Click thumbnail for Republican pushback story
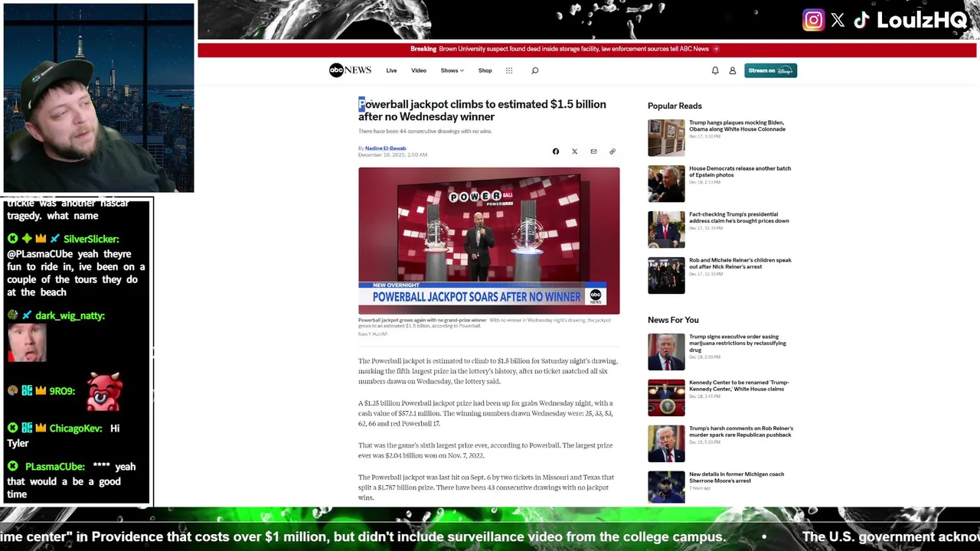The image size is (980, 551). 666,444
